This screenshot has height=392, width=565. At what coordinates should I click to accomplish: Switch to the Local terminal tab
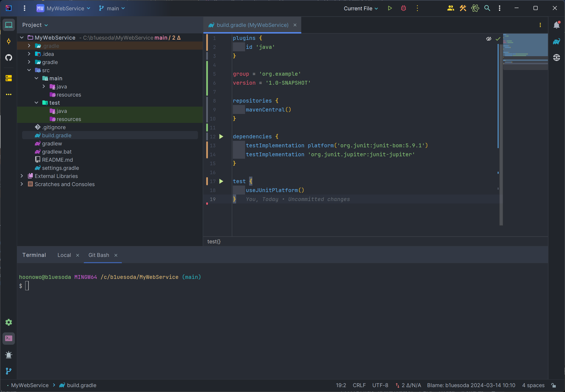64,255
